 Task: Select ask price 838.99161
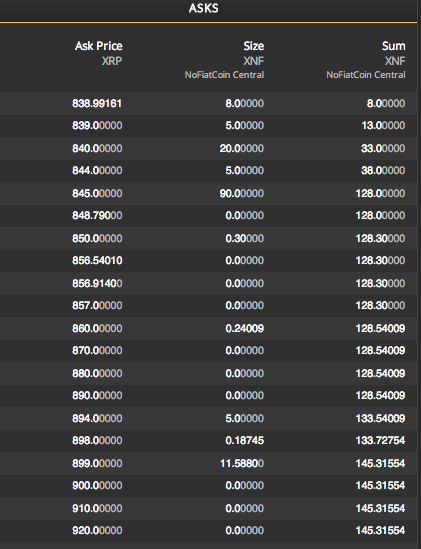97,103
